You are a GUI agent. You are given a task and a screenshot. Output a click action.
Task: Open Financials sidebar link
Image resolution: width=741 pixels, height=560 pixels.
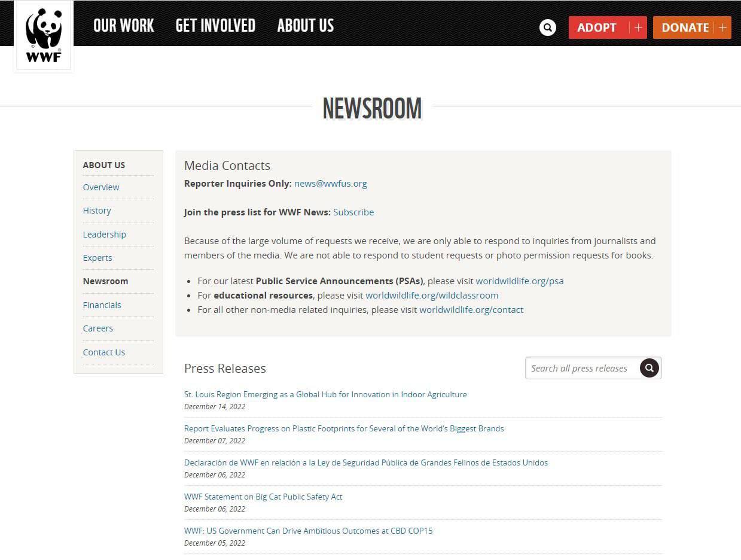102,305
